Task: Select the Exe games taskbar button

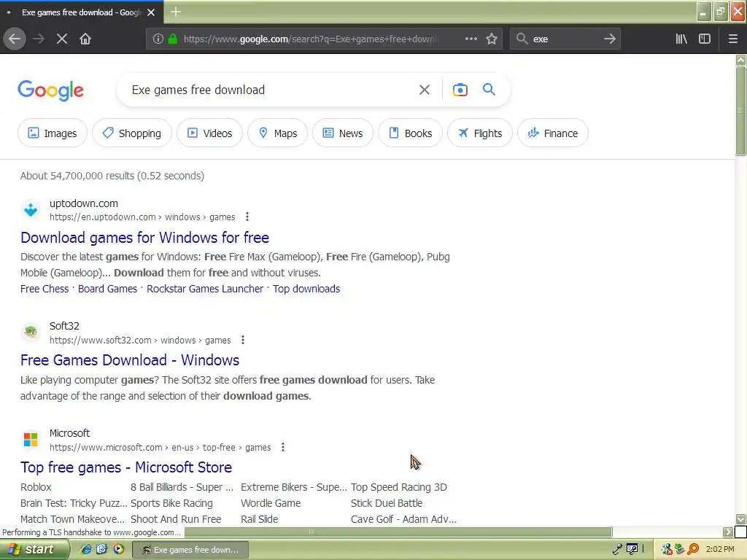Action: 190,550
